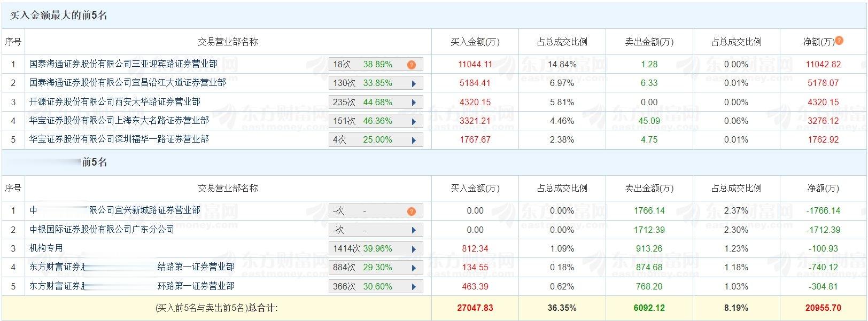Click the 884次 29.30% stats box
This screenshot has width=868, height=321.
click(x=376, y=267)
